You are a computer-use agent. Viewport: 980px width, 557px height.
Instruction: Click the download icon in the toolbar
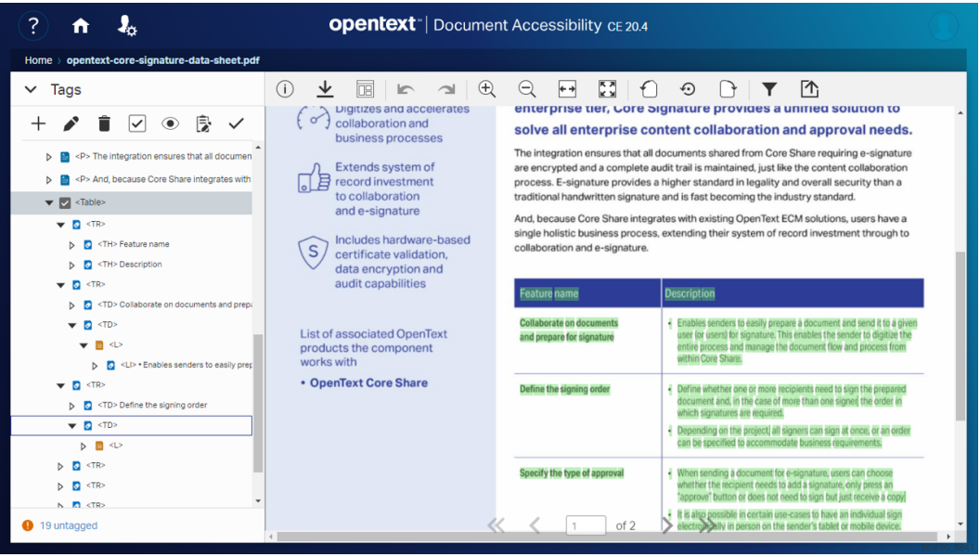[325, 89]
